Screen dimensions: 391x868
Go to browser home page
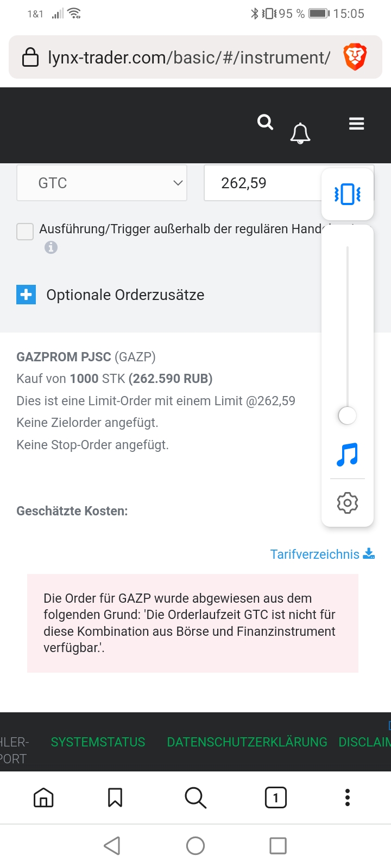[x=43, y=797]
